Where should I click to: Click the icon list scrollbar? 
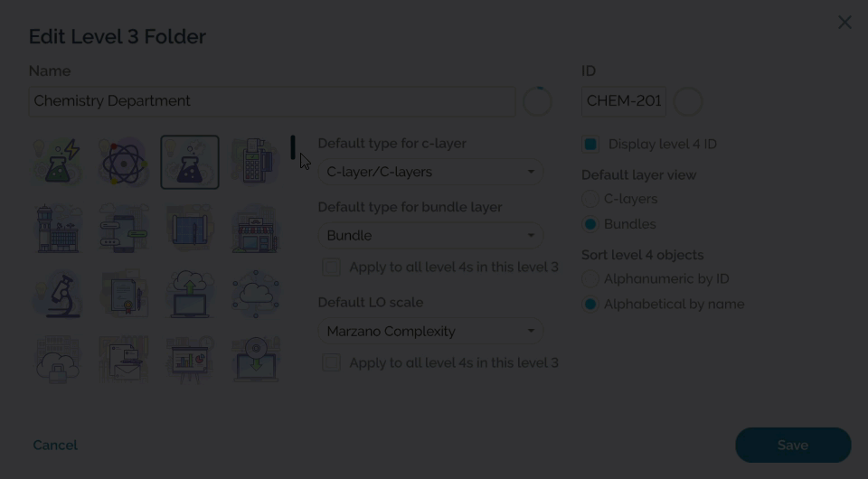coord(293,147)
